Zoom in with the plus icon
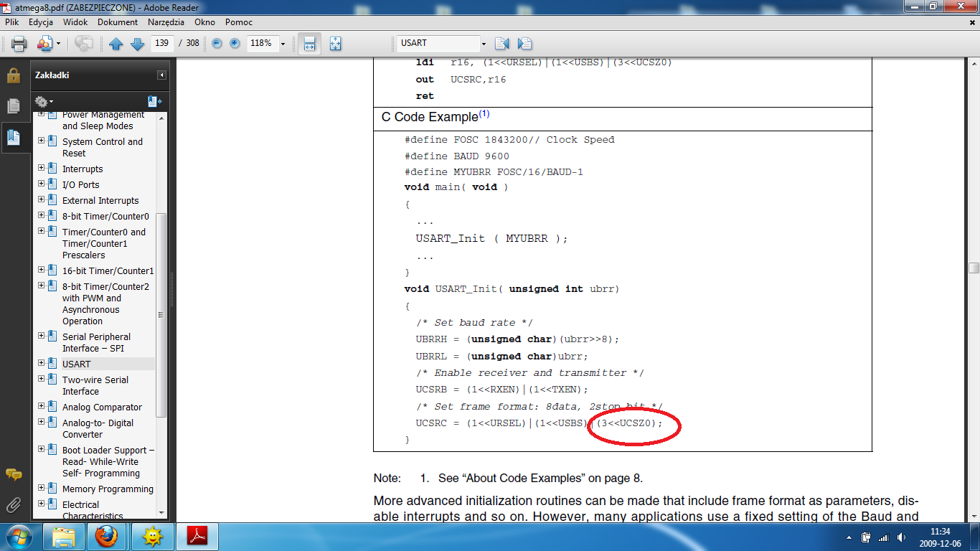This screenshot has width=980, height=551. pyautogui.click(x=235, y=43)
